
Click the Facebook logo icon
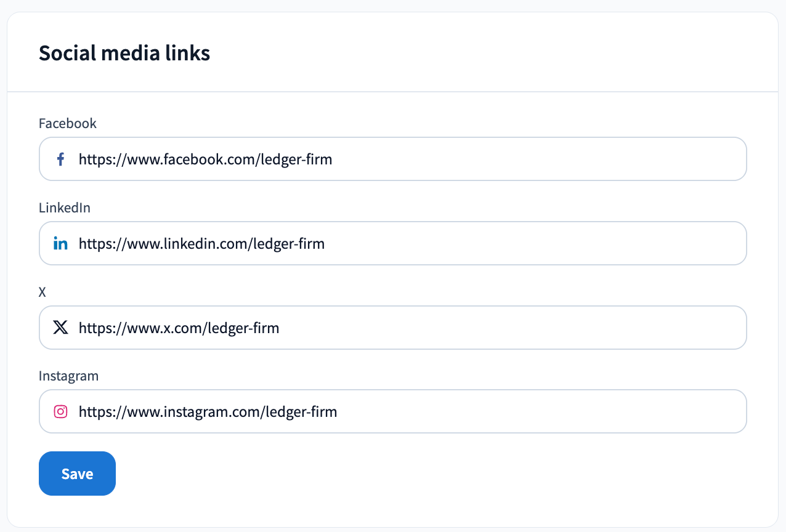pyautogui.click(x=60, y=159)
